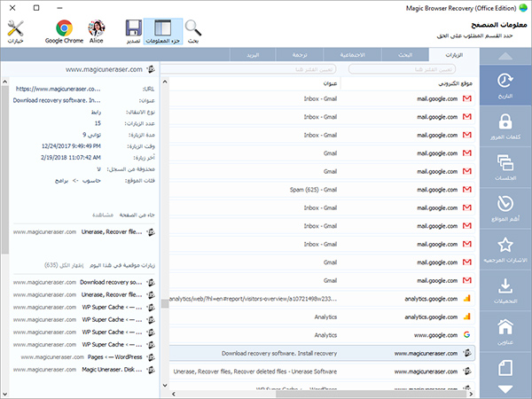Screen dimensions: 532x399
Task: Switch to the الاجتماعية tab
Action: [353, 55]
